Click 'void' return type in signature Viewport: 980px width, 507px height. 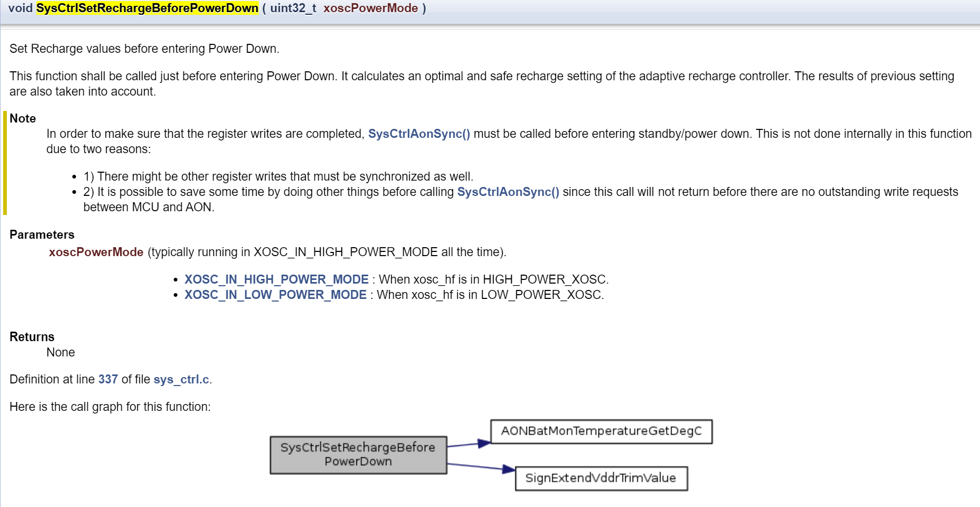tap(21, 8)
